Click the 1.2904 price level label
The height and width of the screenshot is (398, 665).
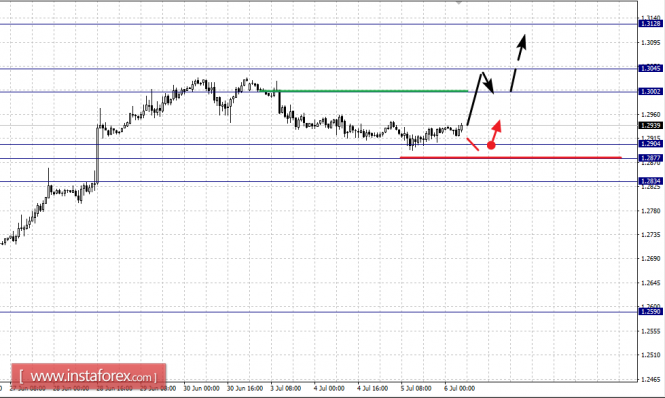tap(651, 144)
